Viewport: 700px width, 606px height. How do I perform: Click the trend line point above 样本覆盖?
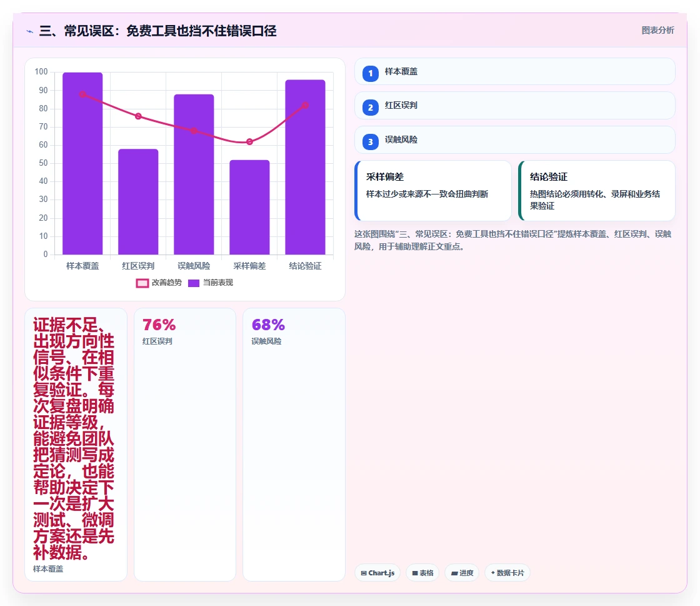click(x=82, y=94)
